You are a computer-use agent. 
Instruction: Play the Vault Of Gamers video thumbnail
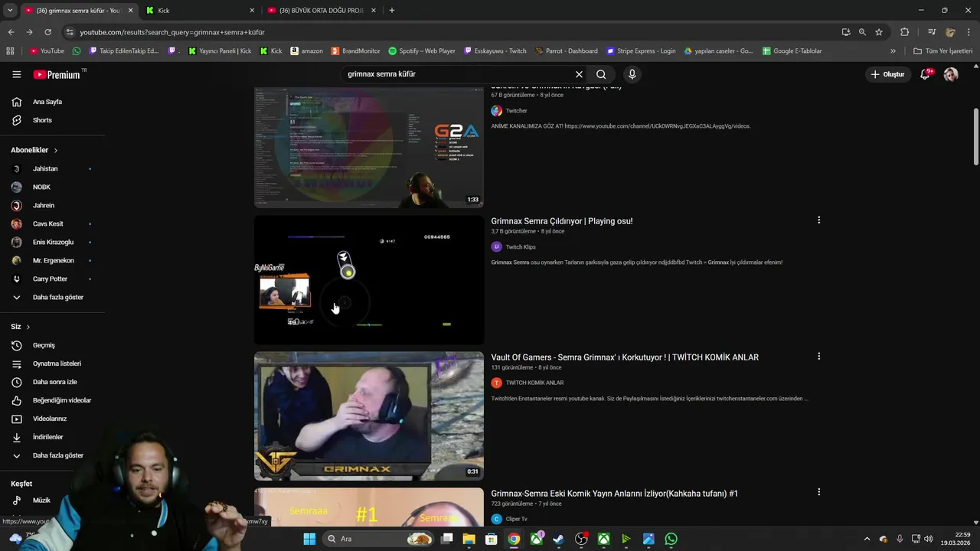click(369, 416)
